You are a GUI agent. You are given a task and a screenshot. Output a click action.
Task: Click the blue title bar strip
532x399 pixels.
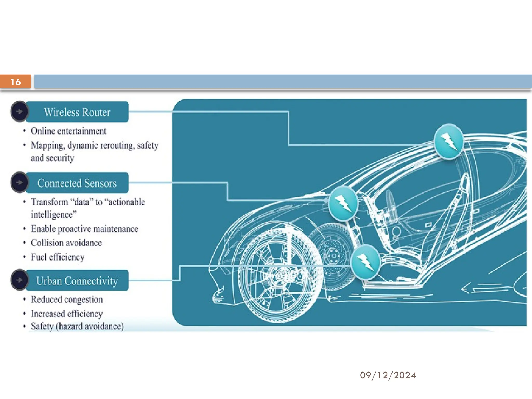[283, 81]
